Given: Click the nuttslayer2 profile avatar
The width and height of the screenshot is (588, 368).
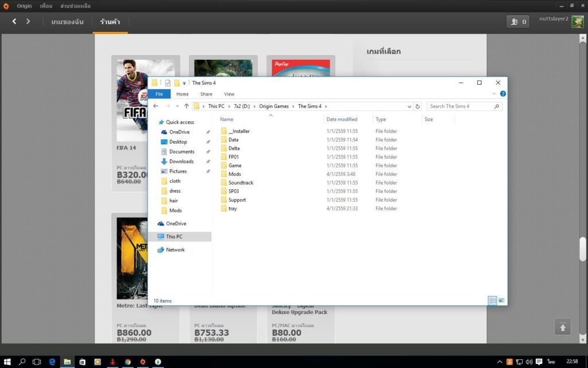Looking at the screenshot, I should pos(578,22).
